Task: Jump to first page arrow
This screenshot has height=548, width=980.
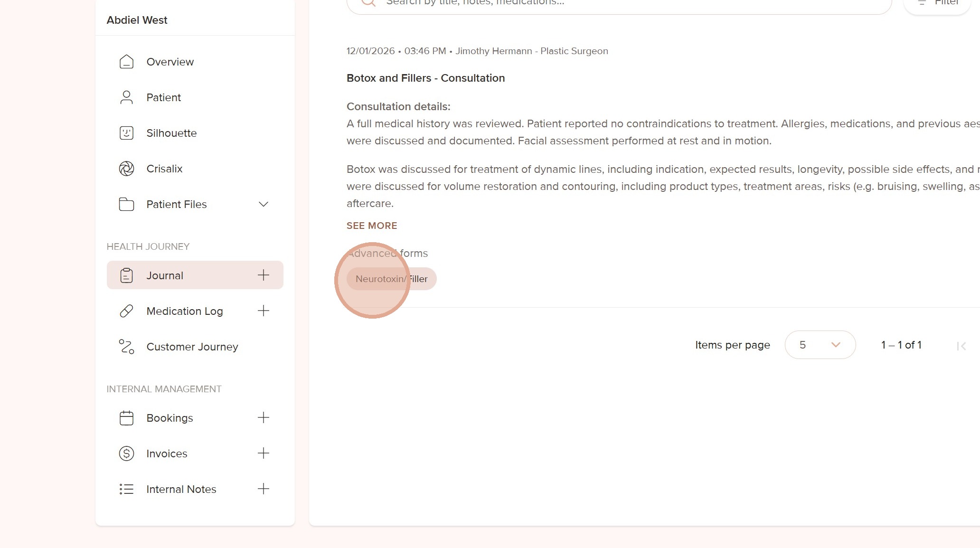Action: (961, 346)
